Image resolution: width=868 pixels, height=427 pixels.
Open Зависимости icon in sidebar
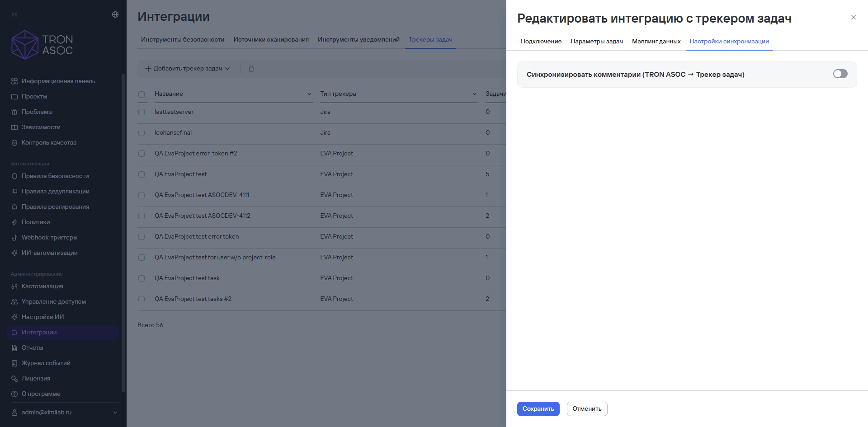coord(14,127)
